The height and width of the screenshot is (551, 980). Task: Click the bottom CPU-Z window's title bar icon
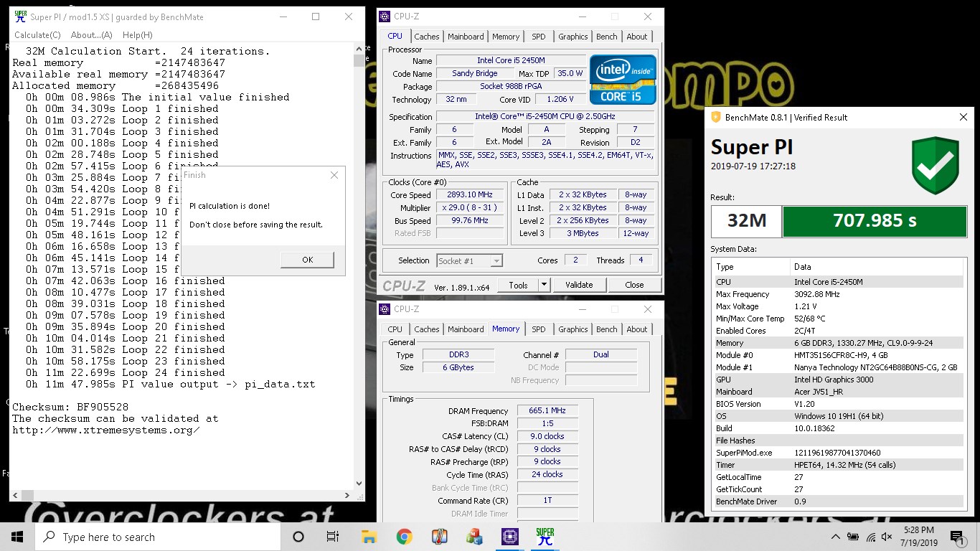[385, 309]
